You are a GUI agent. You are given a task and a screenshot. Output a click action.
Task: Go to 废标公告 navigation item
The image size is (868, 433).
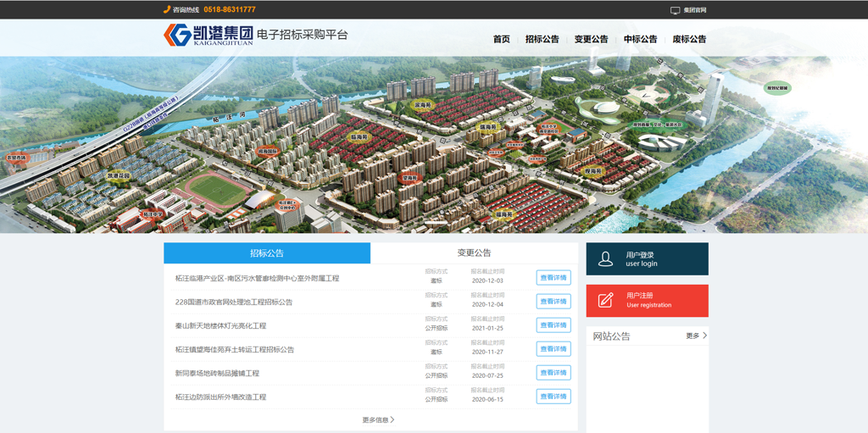pos(689,39)
